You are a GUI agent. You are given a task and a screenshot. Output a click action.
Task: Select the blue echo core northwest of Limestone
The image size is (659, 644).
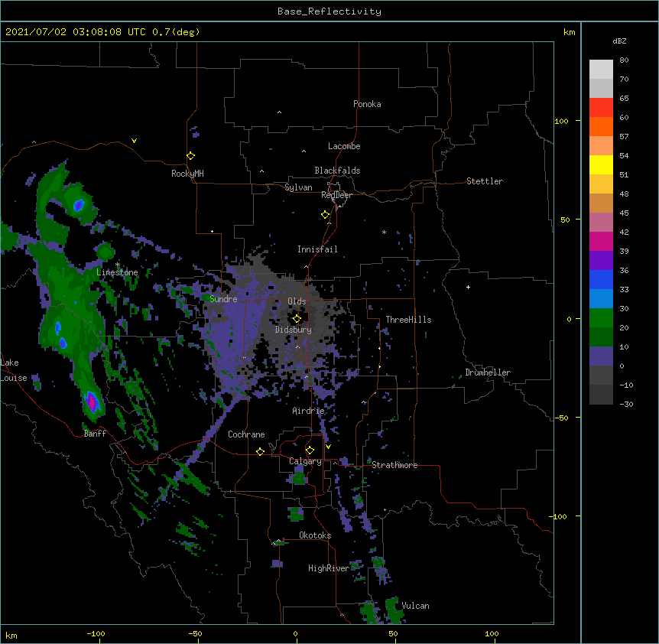click(79, 206)
